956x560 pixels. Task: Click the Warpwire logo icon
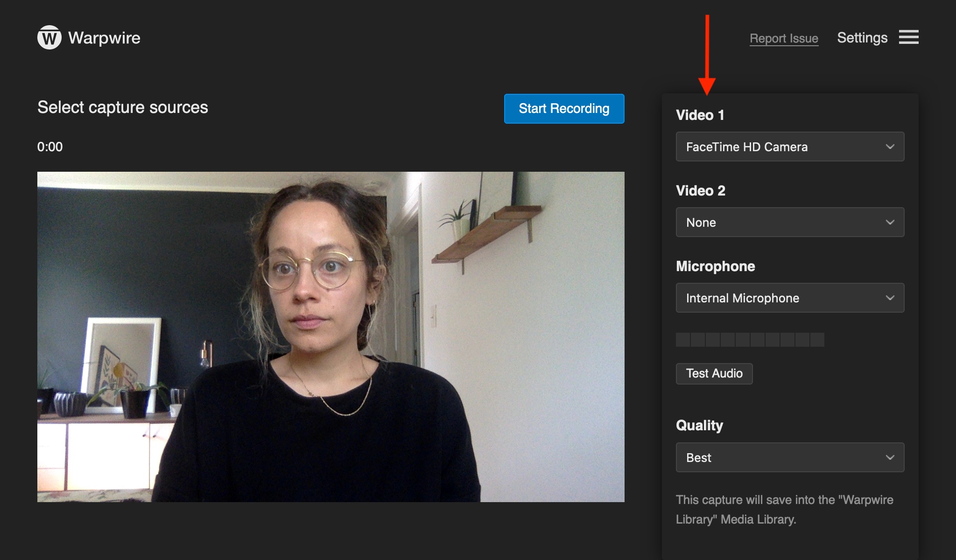click(51, 37)
